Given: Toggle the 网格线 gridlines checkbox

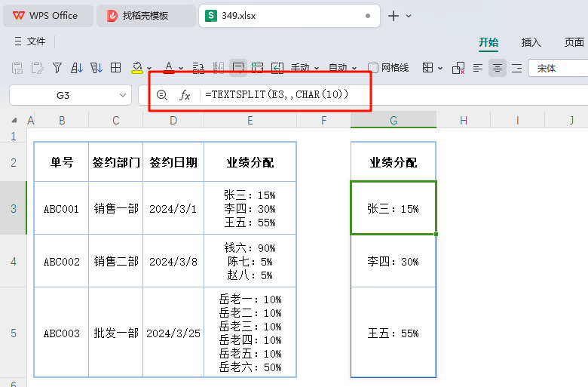Looking at the screenshot, I should click(x=373, y=68).
